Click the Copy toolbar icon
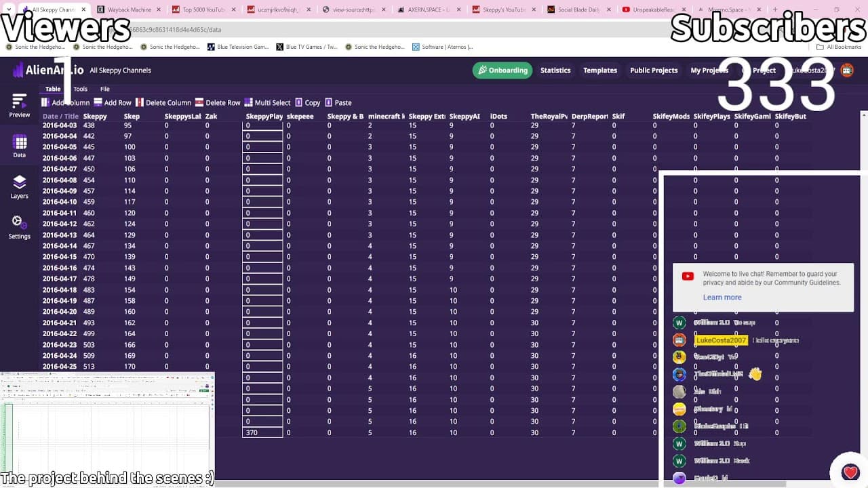Screen dimensions: 868x488 [298, 102]
